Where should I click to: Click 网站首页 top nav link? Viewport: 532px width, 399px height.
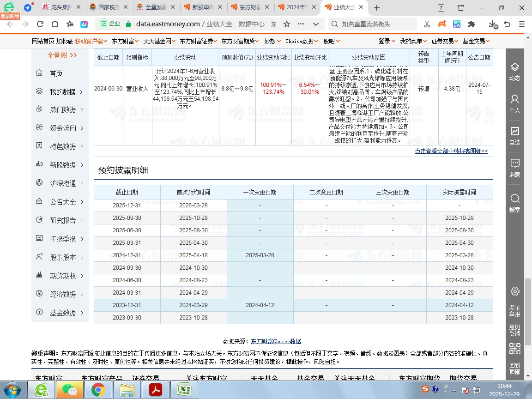[43, 41]
